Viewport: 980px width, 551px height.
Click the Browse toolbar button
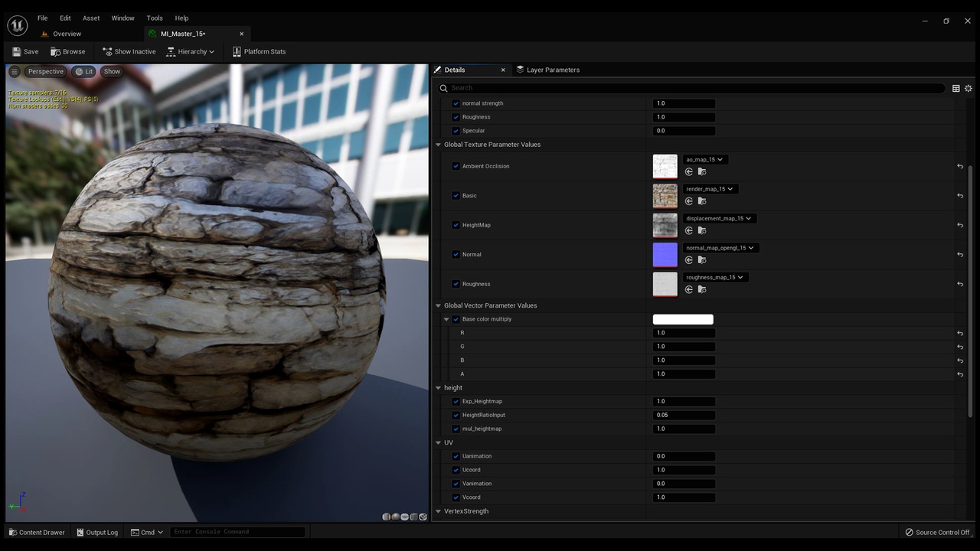[x=68, y=51]
